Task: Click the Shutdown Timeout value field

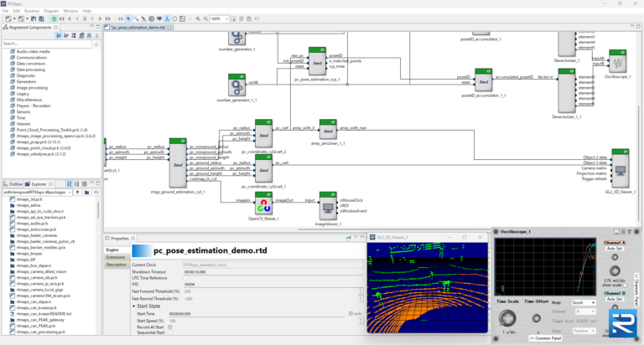Action: tap(273, 271)
